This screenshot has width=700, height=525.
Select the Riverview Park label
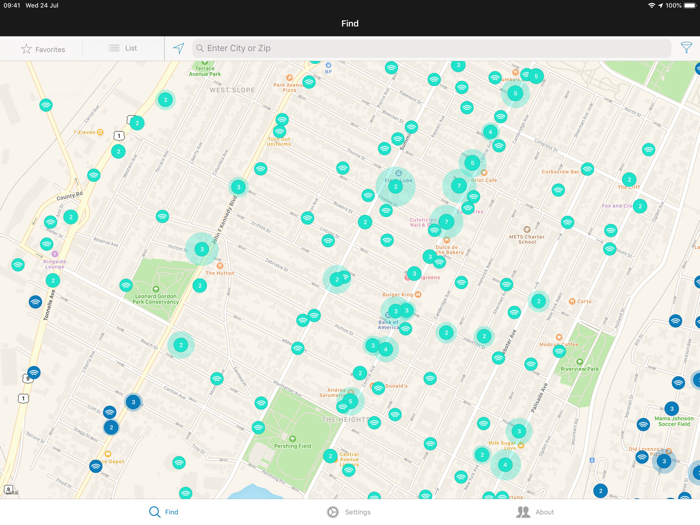pyautogui.click(x=579, y=369)
